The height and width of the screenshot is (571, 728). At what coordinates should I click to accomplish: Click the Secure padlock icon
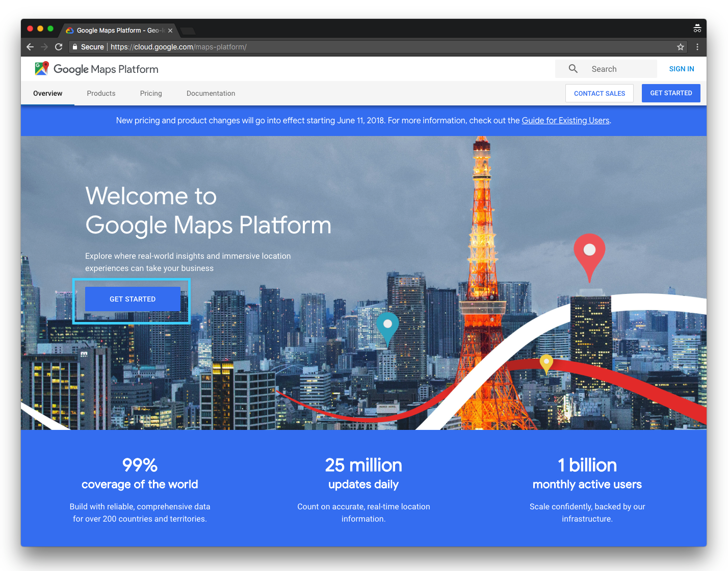click(75, 47)
